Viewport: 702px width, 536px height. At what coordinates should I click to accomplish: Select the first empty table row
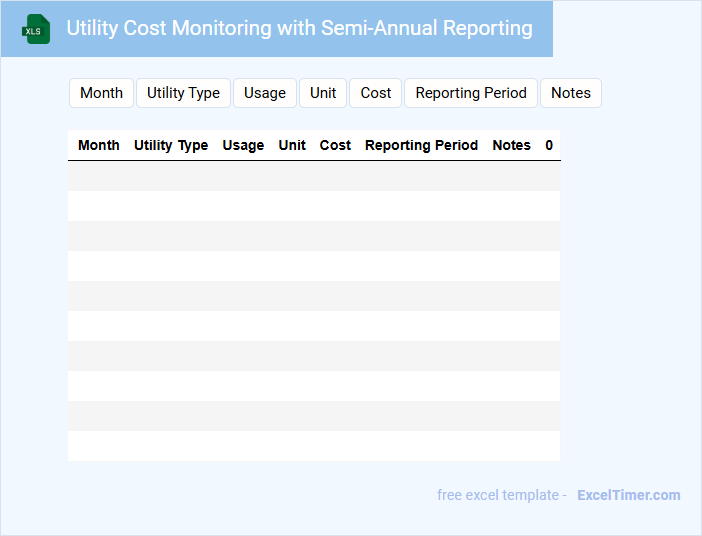(314, 176)
